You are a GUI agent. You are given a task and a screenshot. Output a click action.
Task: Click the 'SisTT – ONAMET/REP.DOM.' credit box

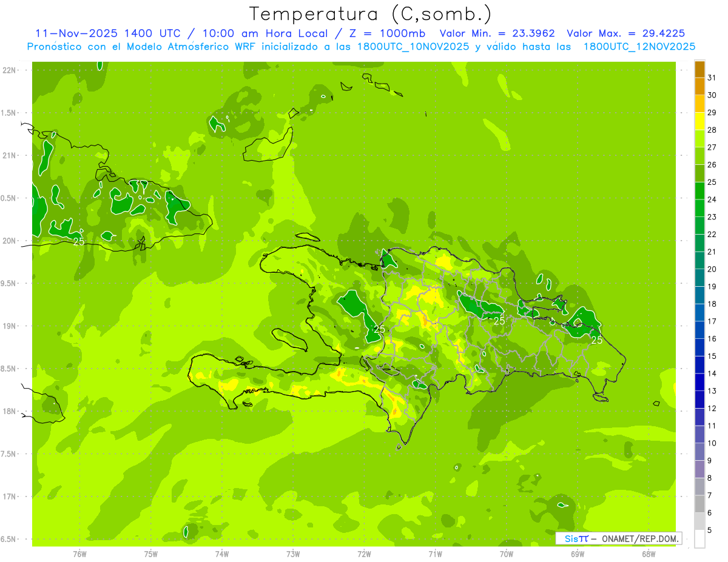(619, 538)
